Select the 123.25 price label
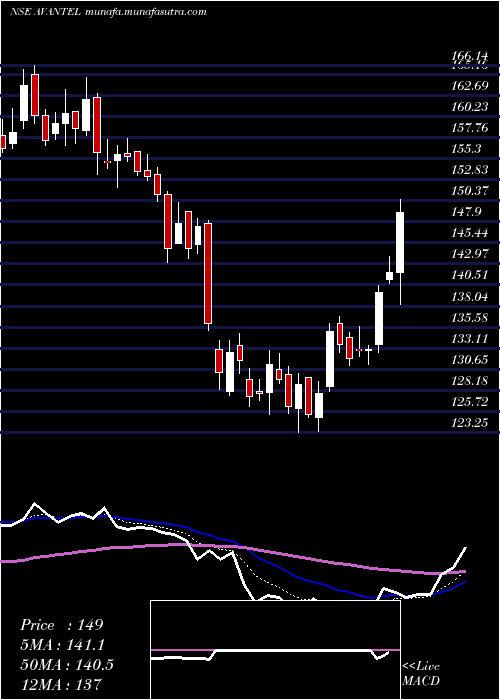Screen dimensions: 500x700 click(470, 423)
